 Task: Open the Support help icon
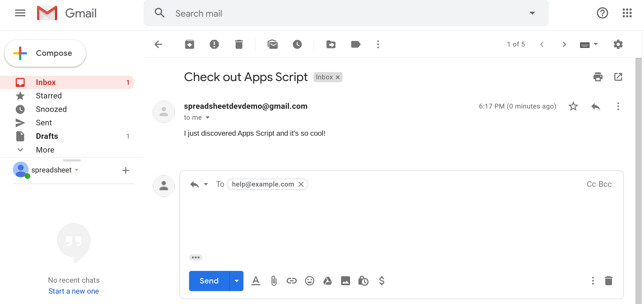[x=602, y=13]
